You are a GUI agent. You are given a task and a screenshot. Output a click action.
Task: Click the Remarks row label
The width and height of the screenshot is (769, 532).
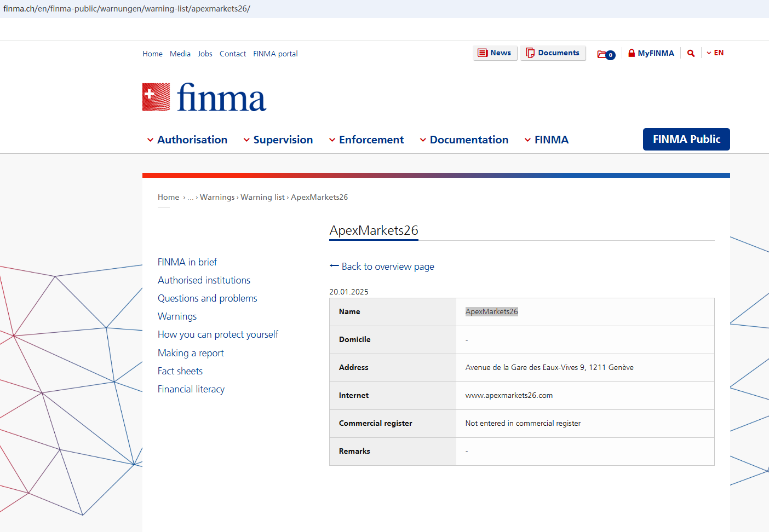click(354, 451)
